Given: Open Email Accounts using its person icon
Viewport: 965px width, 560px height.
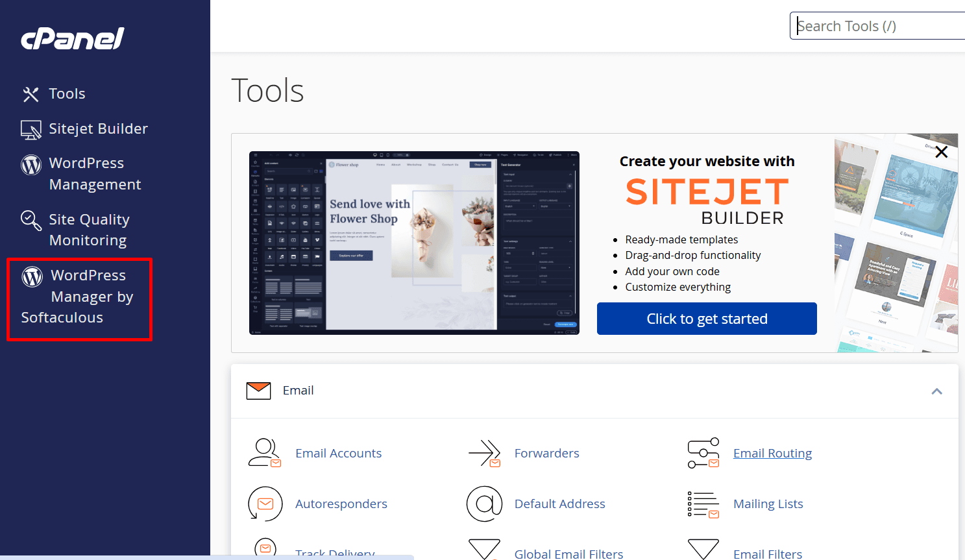Looking at the screenshot, I should click(x=265, y=453).
